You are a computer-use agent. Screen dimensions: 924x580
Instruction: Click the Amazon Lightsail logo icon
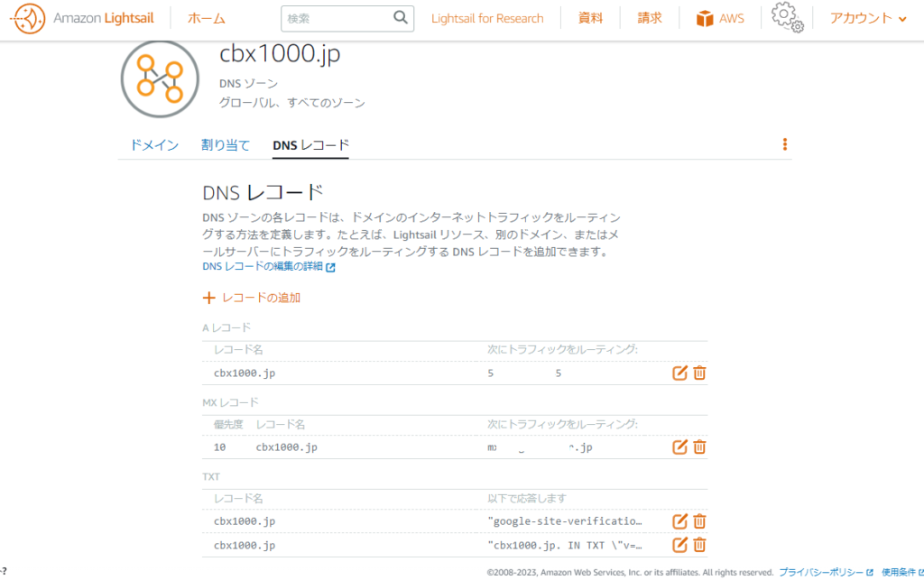(x=28, y=18)
